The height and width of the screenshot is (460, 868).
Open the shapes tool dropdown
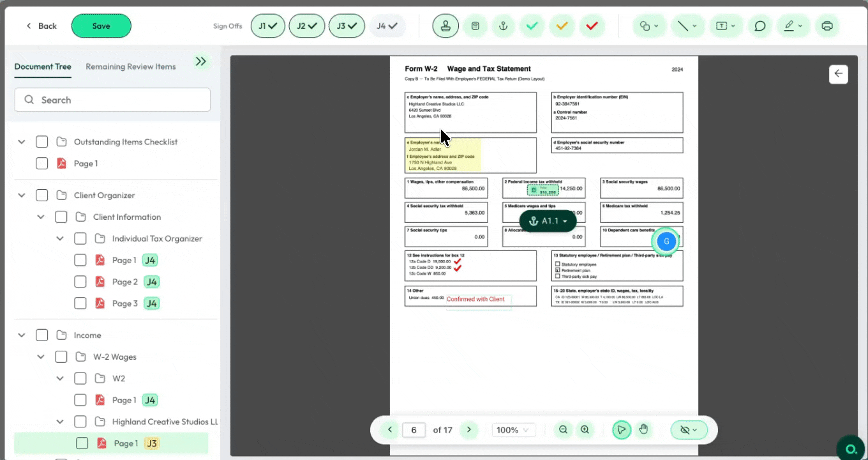pyautogui.click(x=649, y=26)
